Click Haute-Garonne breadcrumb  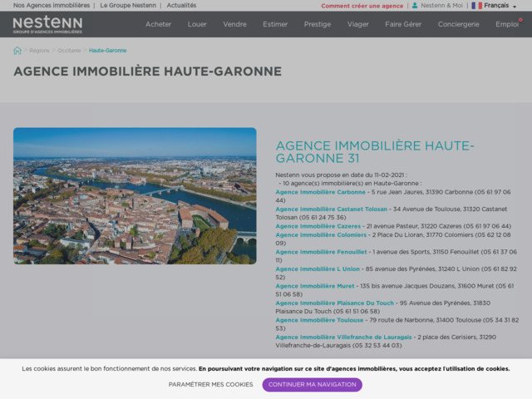coord(107,51)
